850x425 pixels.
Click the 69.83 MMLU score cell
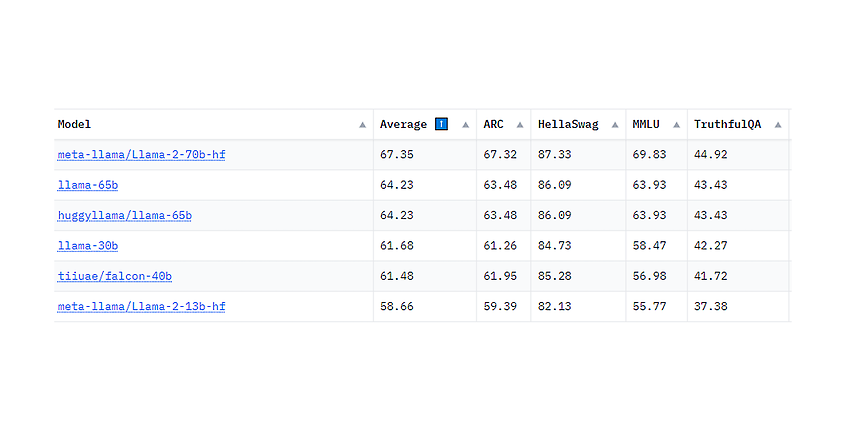click(656, 154)
